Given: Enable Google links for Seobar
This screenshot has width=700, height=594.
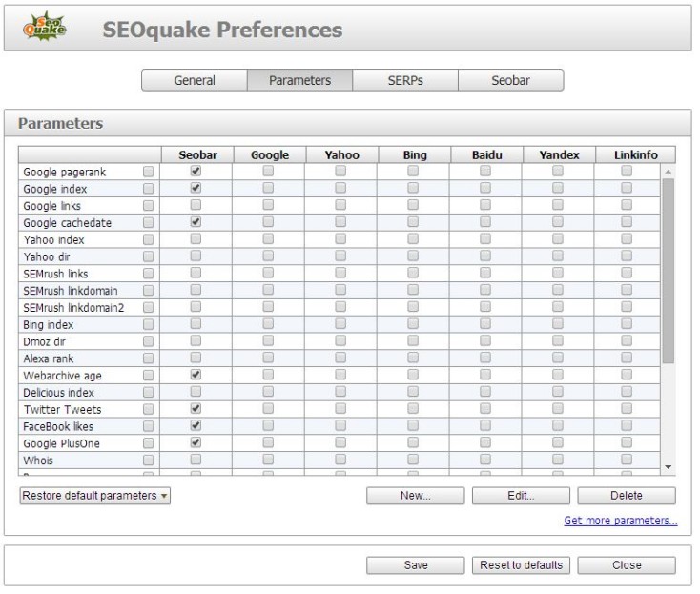Looking at the screenshot, I should 196,205.
